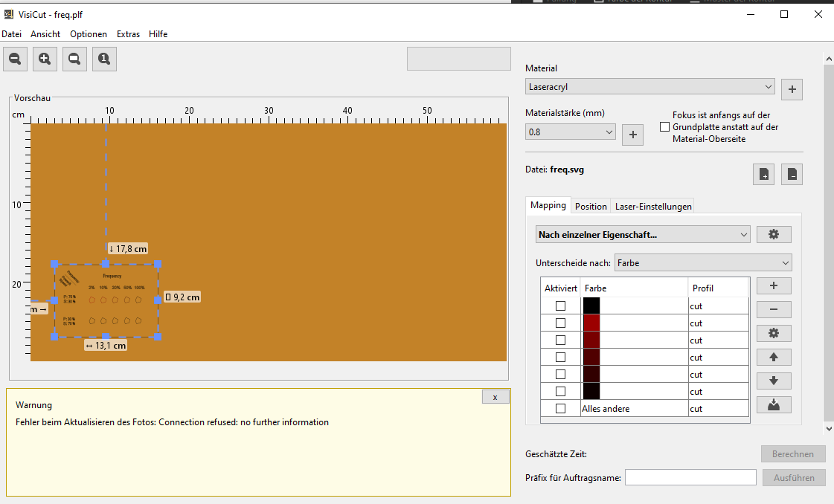The height and width of the screenshot is (504, 834).
Task: Switch to the Laser-Einstellungen tab
Action: tap(652, 205)
